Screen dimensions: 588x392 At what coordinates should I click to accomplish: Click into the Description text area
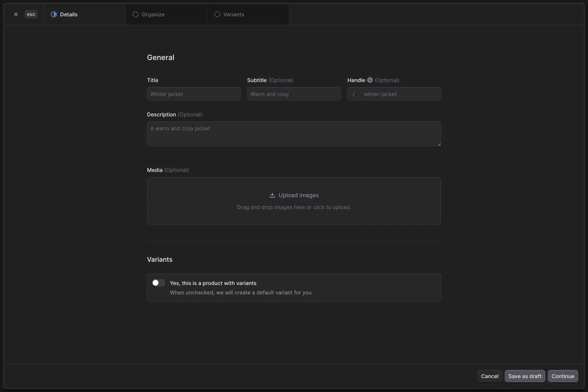[x=294, y=134]
